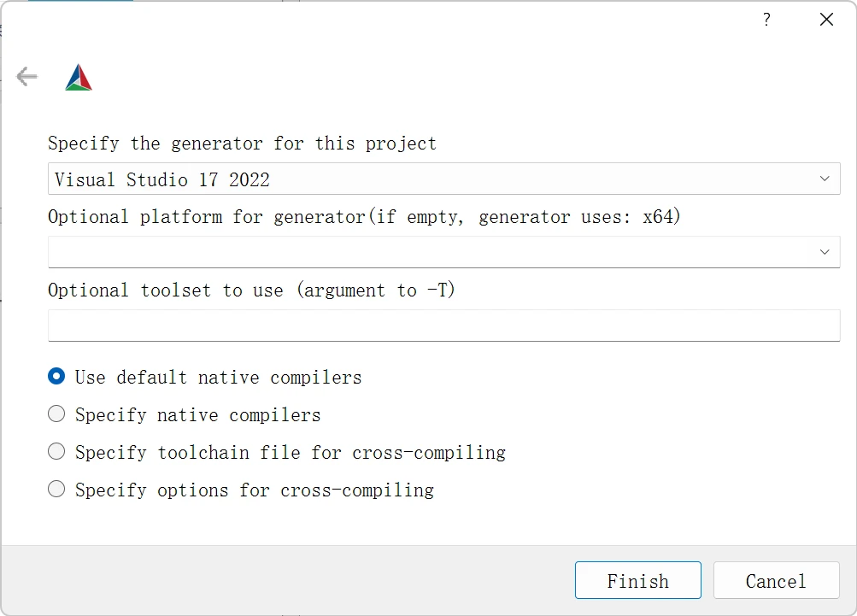Select Use default native compilers radio button
Image resolution: width=857 pixels, height=616 pixels.
[56, 377]
